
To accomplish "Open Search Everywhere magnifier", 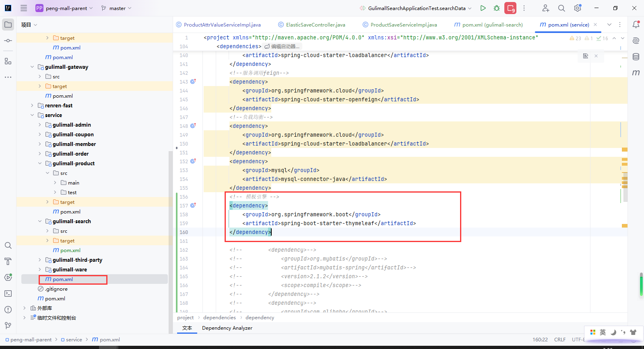I will tap(561, 8).
